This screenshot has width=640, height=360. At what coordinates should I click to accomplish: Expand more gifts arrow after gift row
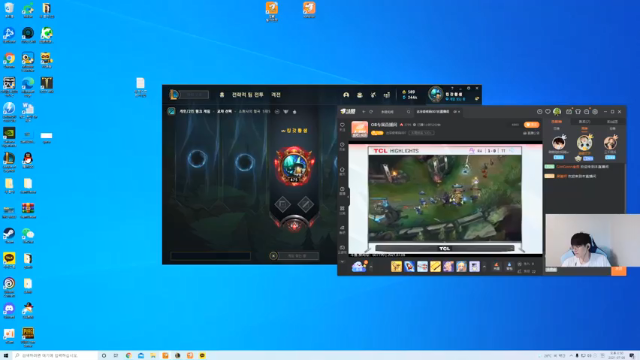point(484,267)
